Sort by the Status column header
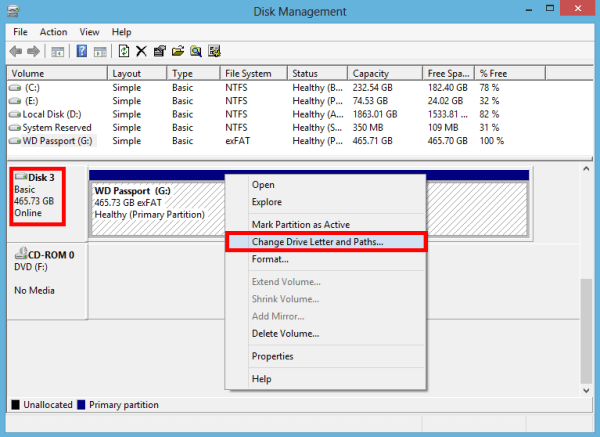Screen dimensions: 600x437 [x=318, y=73]
